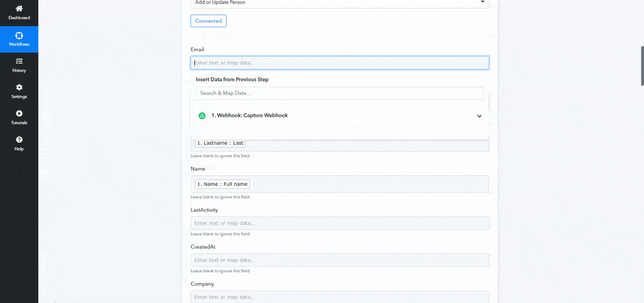Image resolution: width=644 pixels, height=303 pixels.
Task: Select the '1. Webhook: Capture Webhook' label
Action: pyautogui.click(x=250, y=115)
